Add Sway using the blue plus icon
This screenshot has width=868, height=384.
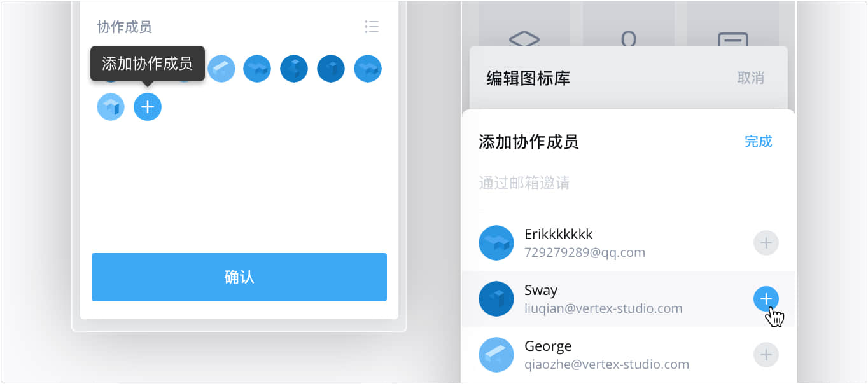coord(766,298)
